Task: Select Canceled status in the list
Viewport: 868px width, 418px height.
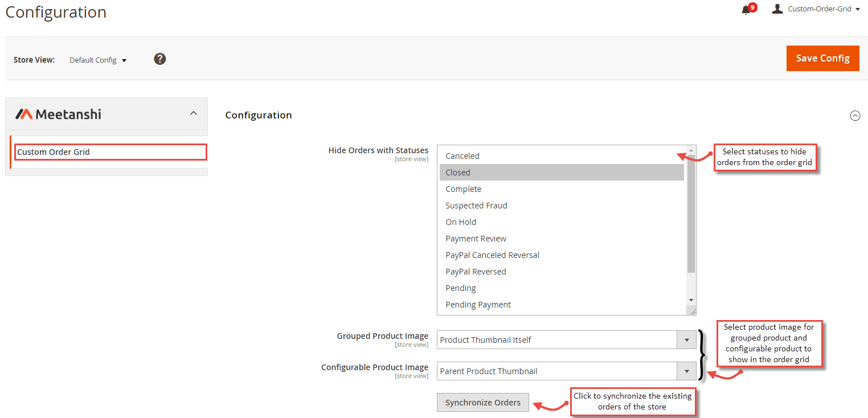Action: [462, 155]
